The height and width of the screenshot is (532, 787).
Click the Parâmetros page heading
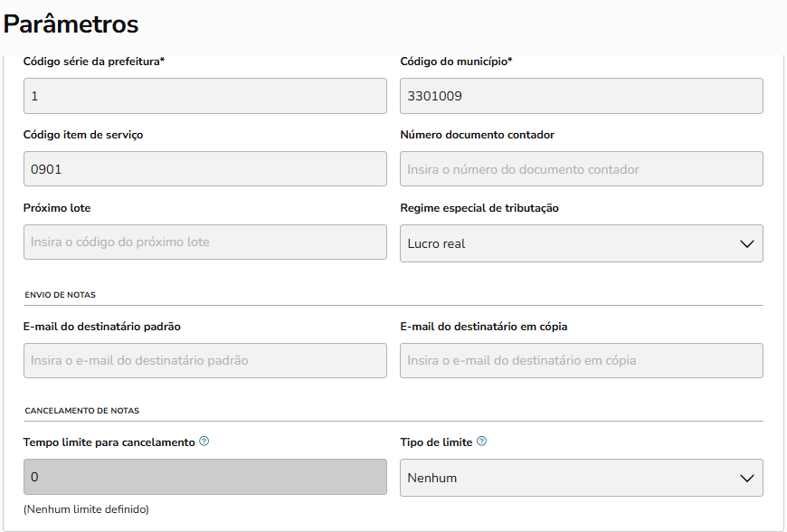point(71,24)
